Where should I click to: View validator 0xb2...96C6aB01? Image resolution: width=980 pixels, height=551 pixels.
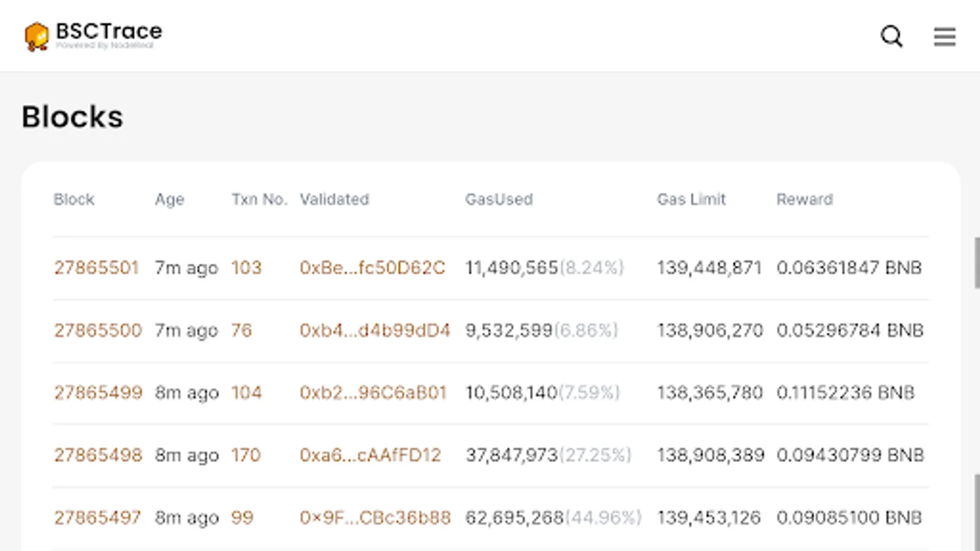pyautogui.click(x=373, y=392)
